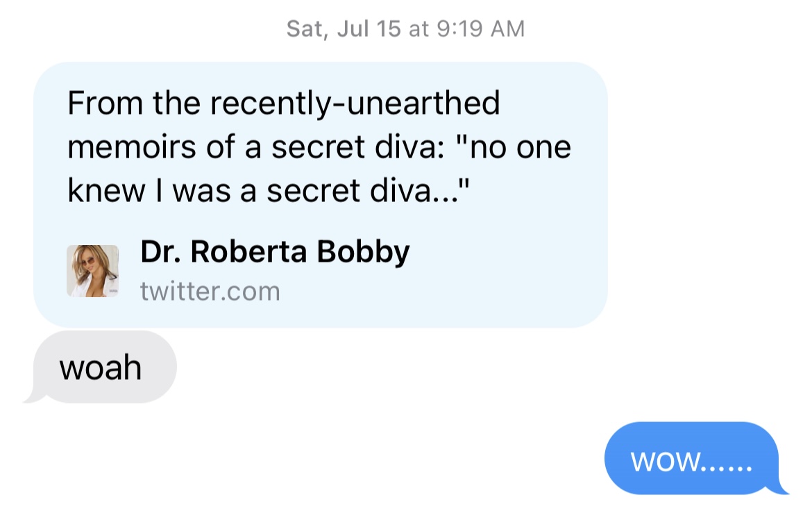Click the profile thumbnail in the link preview
The image size is (812, 520).
tap(92, 271)
